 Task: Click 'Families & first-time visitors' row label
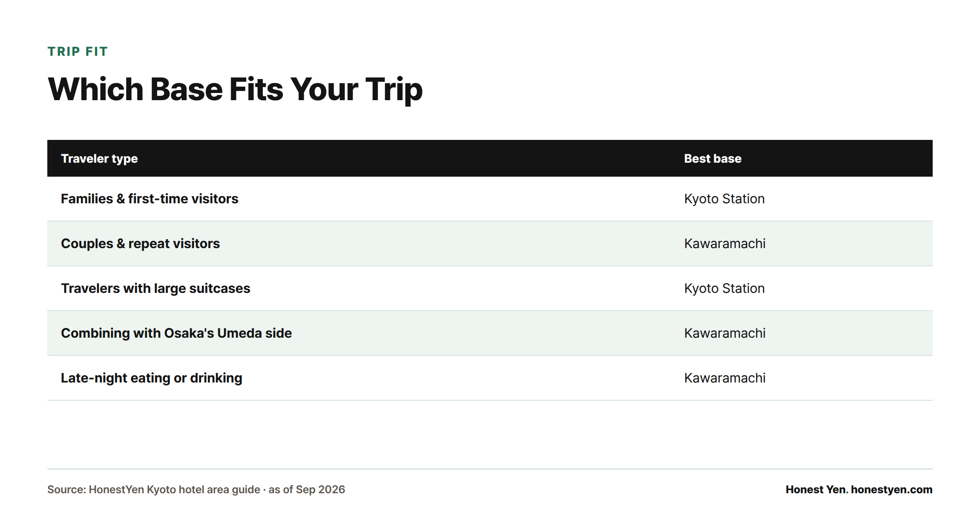pos(150,199)
